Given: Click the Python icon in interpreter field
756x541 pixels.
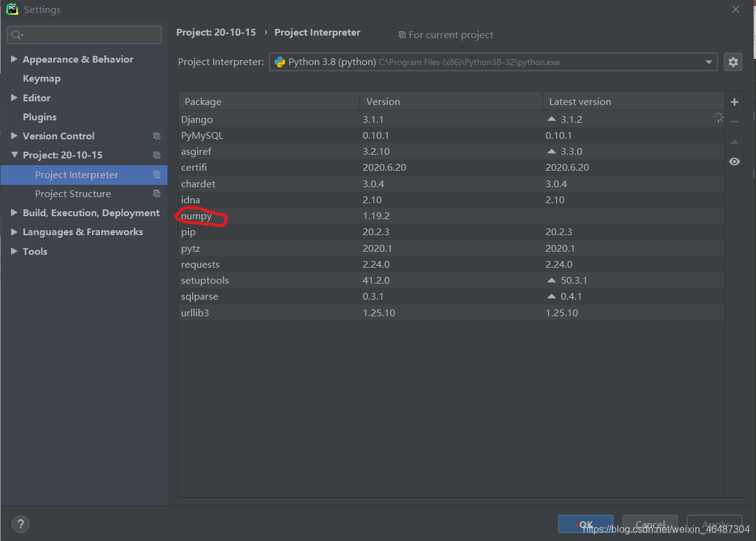Looking at the screenshot, I should (280, 62).
